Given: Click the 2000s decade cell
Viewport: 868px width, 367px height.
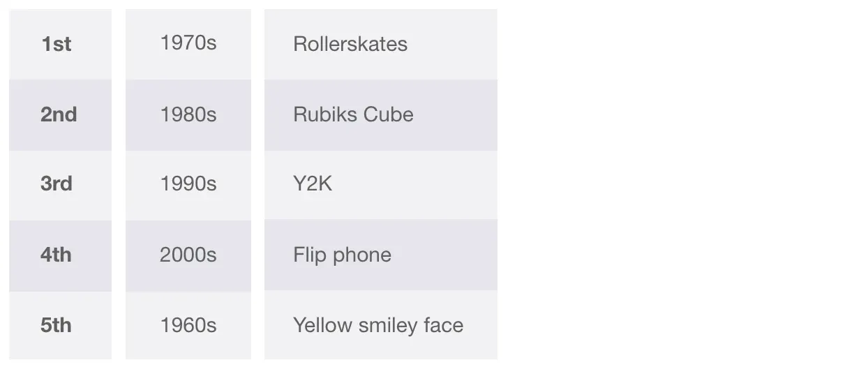Looking at the screenshot, I should pyautogui.click(x=188, y=255).
